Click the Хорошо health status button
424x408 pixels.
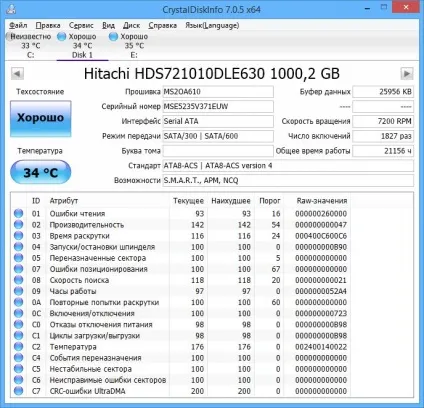click(x=41, y=118)
